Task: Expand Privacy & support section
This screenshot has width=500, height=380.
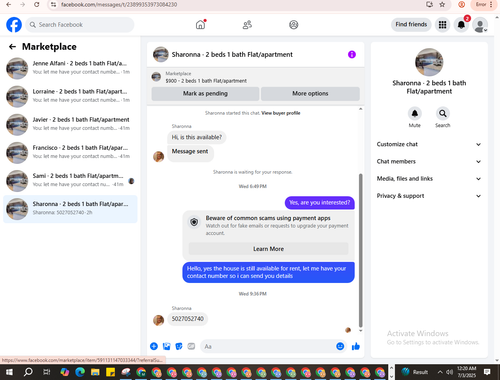Action: pos(429,196)
